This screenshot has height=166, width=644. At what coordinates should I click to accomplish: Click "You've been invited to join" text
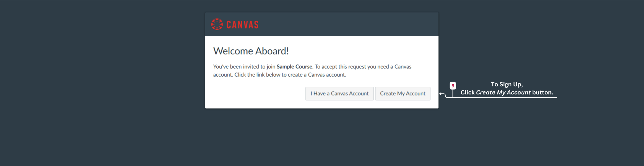pyautogui.click(x=244, y=67)
